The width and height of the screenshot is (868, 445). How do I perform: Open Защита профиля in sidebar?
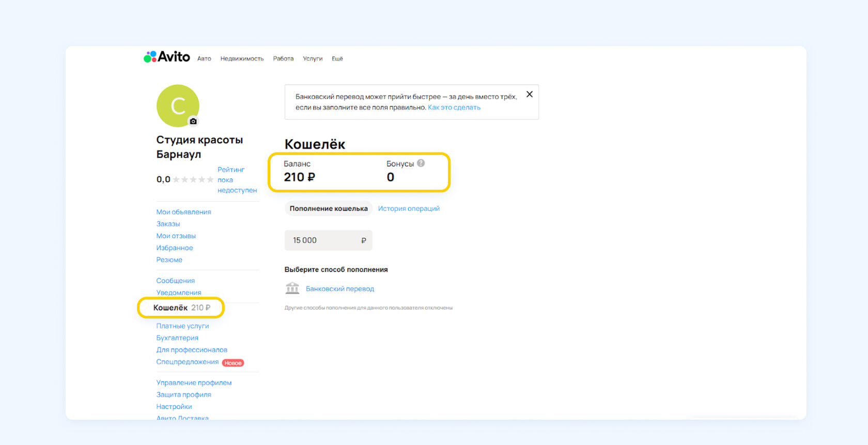[x=184, y=395]
